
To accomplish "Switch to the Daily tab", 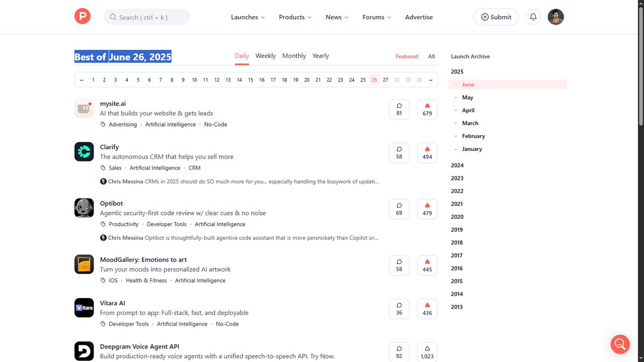I will (242, 56).
